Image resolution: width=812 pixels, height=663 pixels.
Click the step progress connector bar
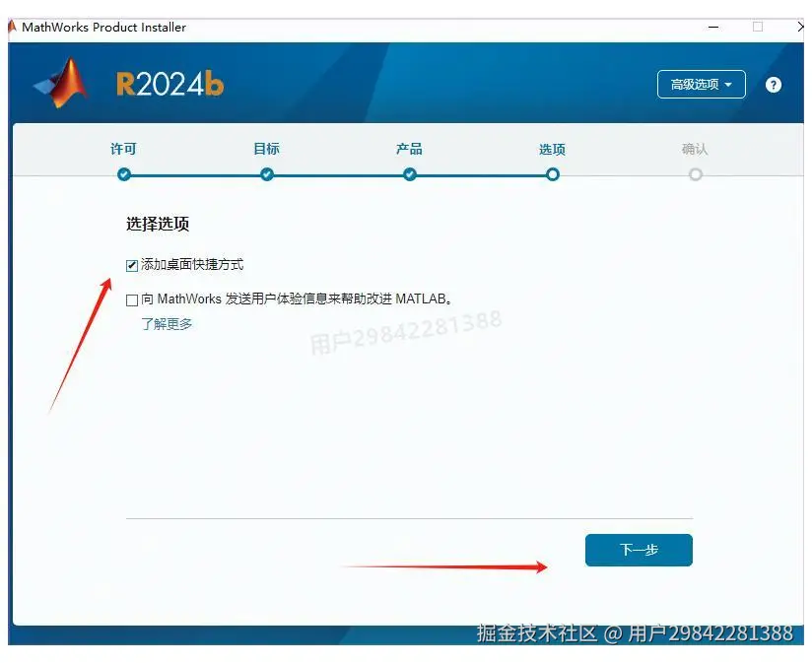(335, 174)
